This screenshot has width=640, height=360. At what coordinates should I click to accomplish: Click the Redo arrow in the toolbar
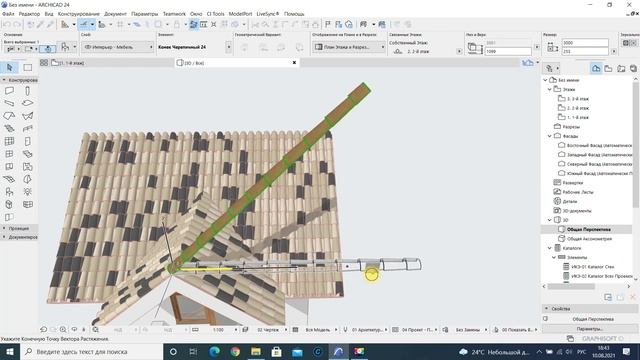pyautogui.click(x=17, y=24)
